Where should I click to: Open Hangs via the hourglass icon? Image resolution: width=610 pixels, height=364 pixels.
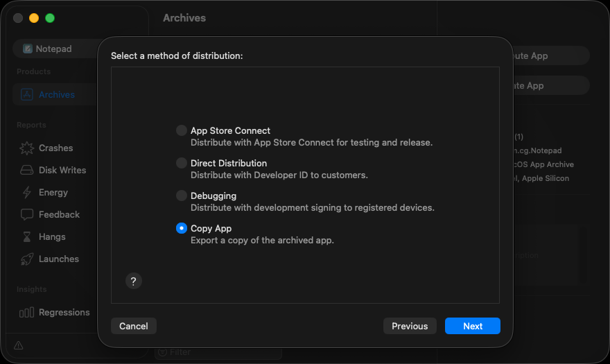click(x=27, y=236)
